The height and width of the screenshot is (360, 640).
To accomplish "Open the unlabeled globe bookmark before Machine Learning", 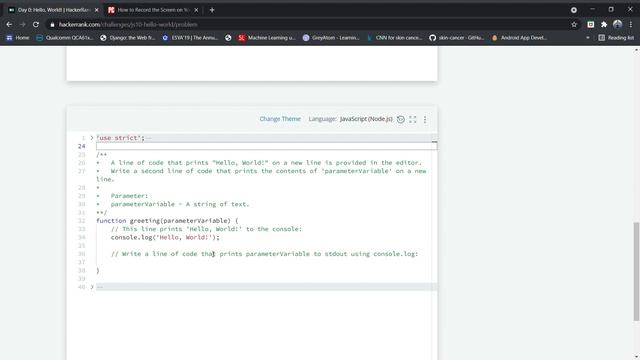I will click(228, 38).
